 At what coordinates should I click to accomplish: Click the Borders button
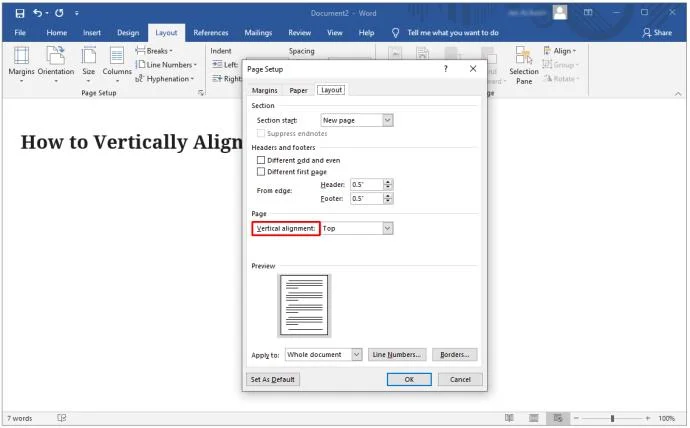point(455,355)
